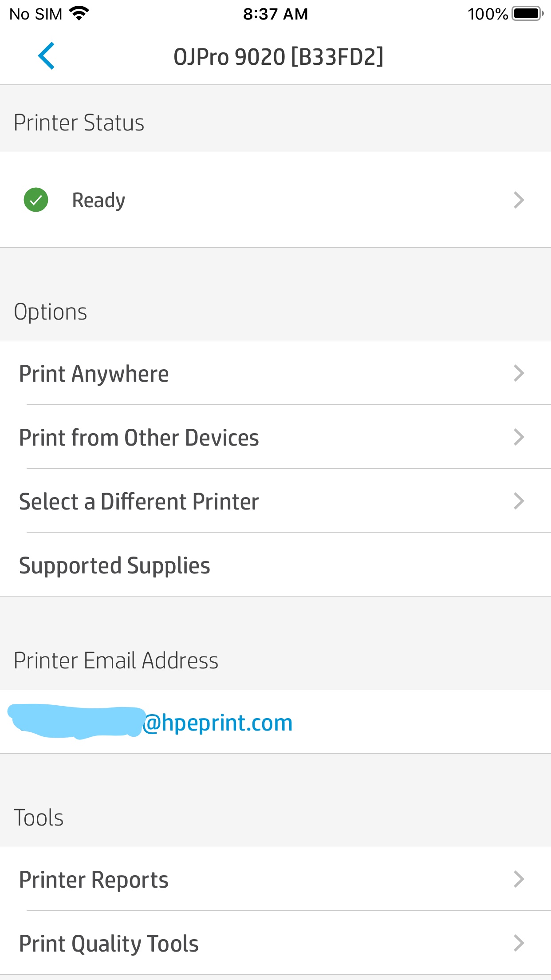The image size is (551, 980).
Task: Select the Wi-Fi icon in the status bar
Action: (79, 12)
